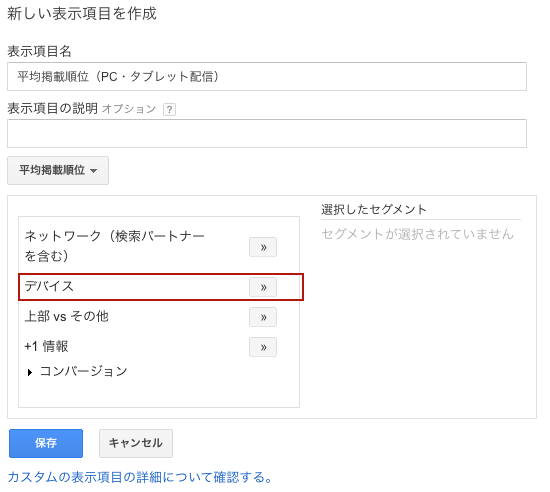Click the » button beside 上部 vs その他

[263, 317]
